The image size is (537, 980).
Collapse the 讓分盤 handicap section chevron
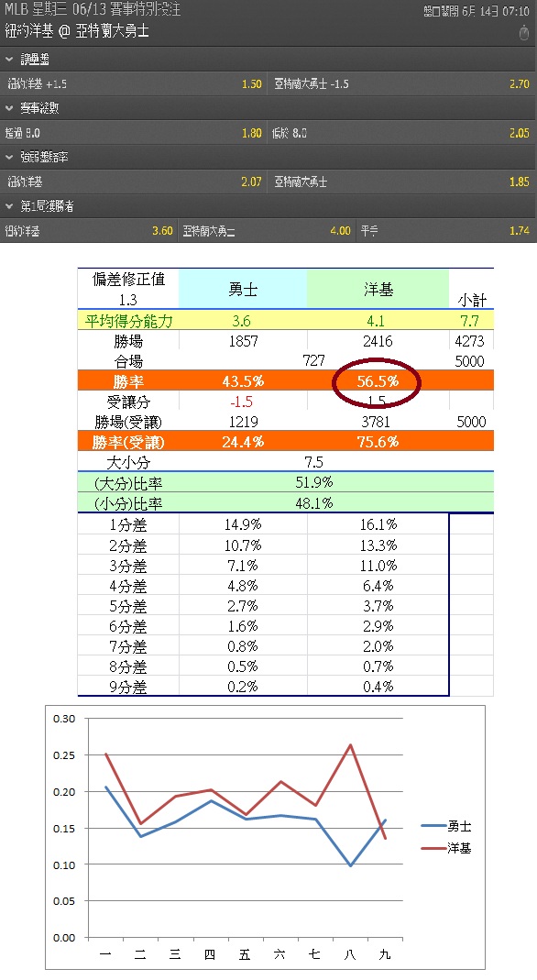9,60
